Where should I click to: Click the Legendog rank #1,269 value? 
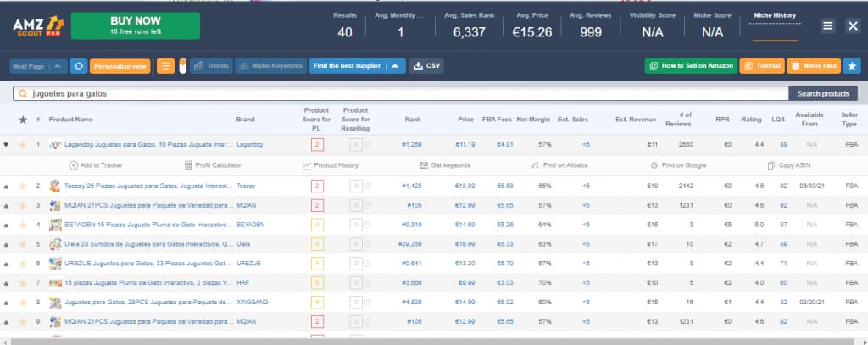tap(412, 145)
